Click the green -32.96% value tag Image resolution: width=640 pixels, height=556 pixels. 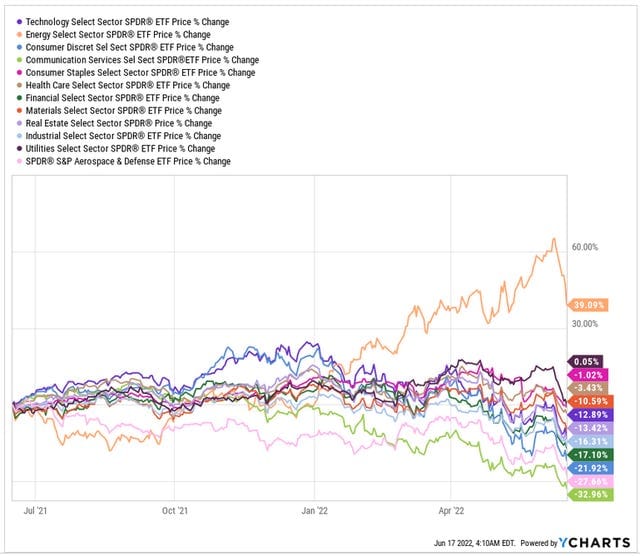click(591, 495)
